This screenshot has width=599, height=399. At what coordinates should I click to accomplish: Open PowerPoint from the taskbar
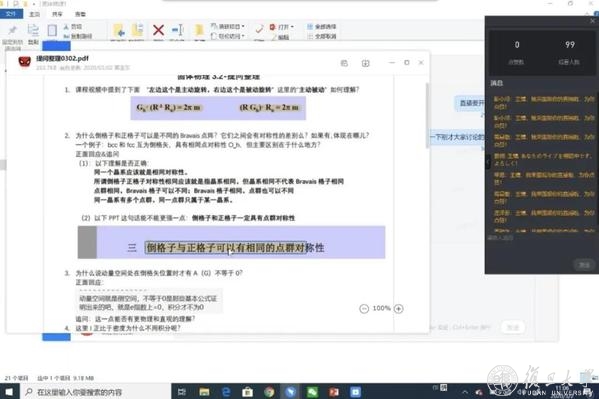333,392
